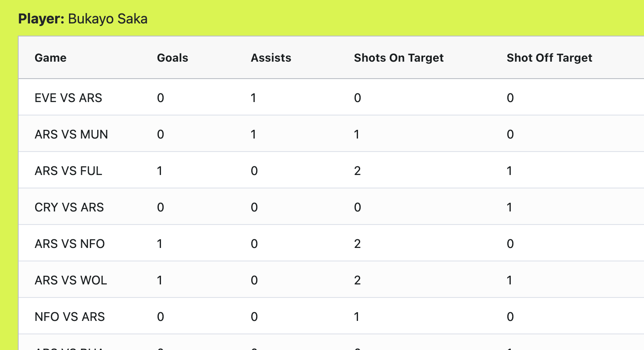
Task: Click the ARS VS FUL game cell
Action: click(68, 171)
